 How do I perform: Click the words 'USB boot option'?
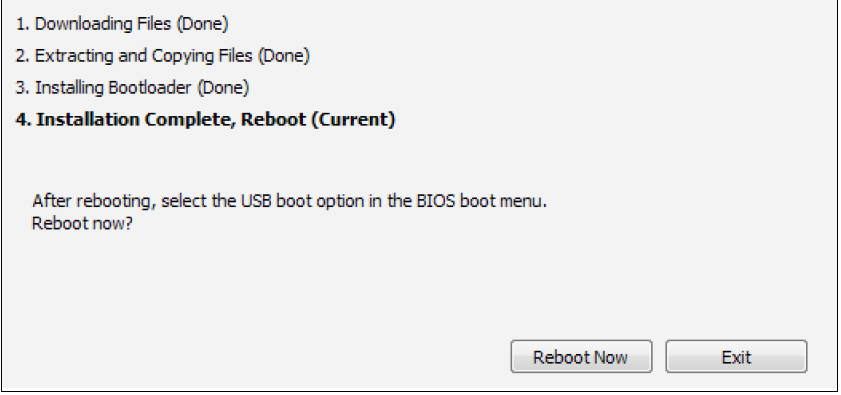coord(302,201)
